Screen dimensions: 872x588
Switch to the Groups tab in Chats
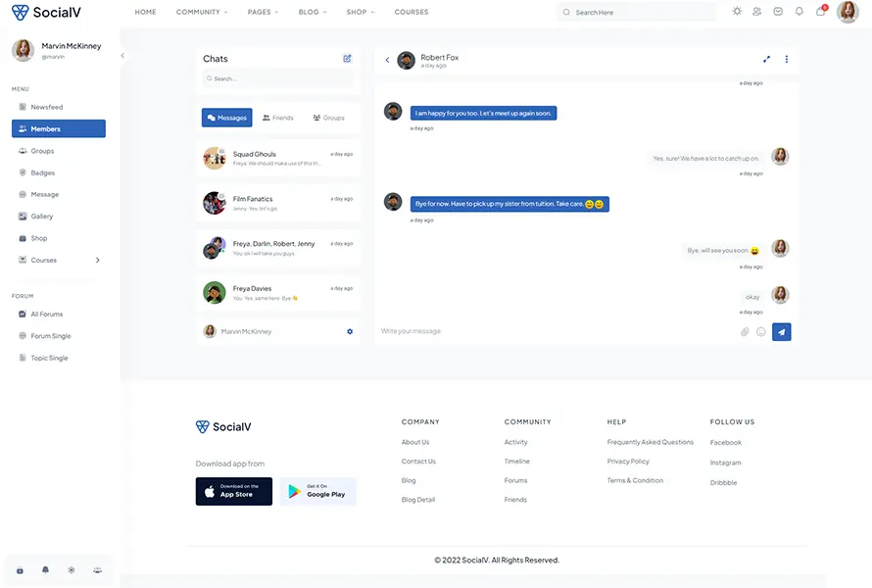tap(328, 118)
